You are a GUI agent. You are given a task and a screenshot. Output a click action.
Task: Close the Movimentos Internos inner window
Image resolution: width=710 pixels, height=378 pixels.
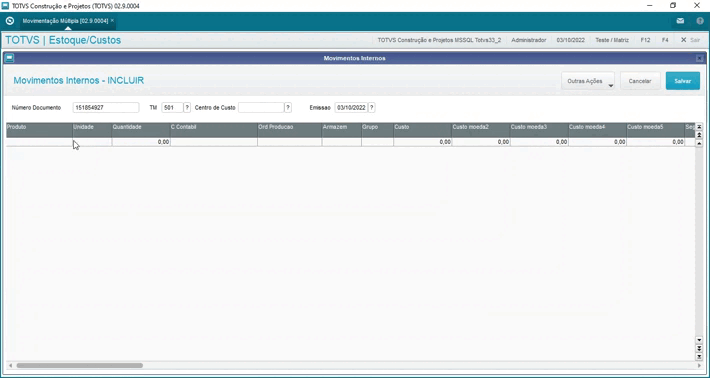coord(700,58)
